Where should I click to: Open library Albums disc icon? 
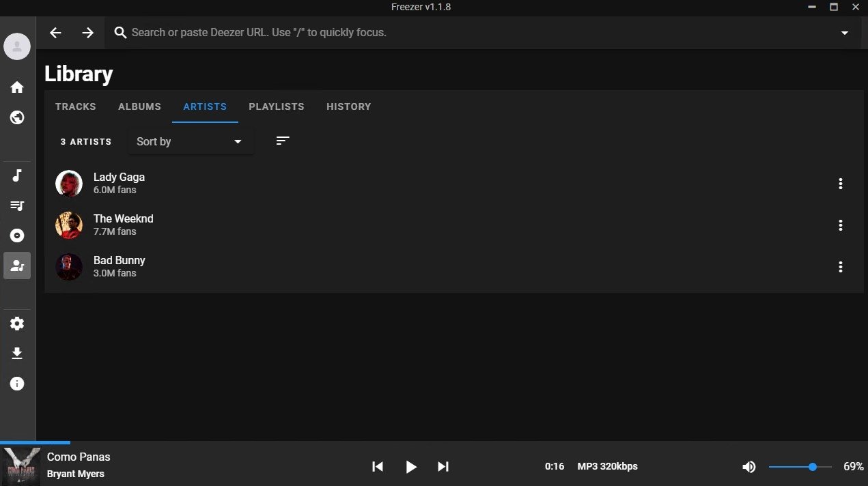[17, 235]
